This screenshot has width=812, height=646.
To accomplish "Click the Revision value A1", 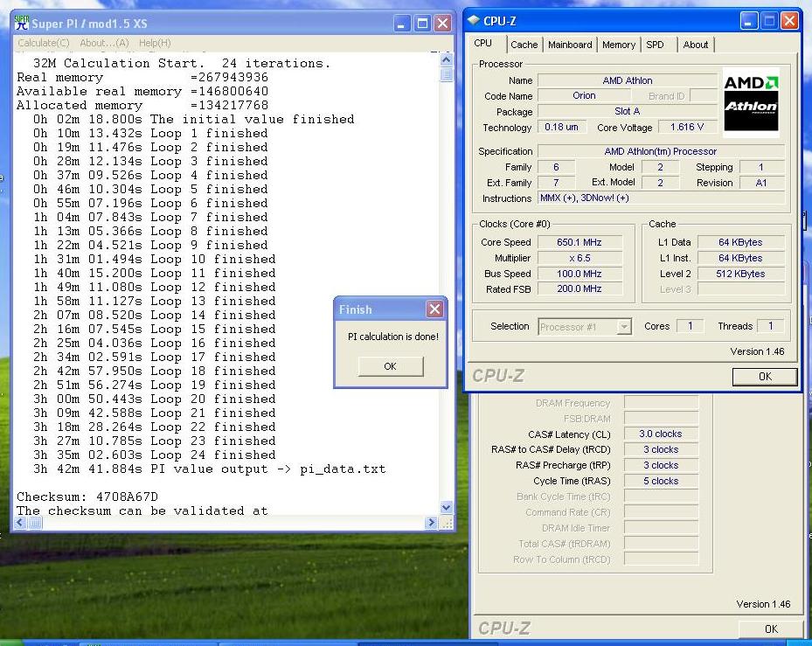I will 761,183.
